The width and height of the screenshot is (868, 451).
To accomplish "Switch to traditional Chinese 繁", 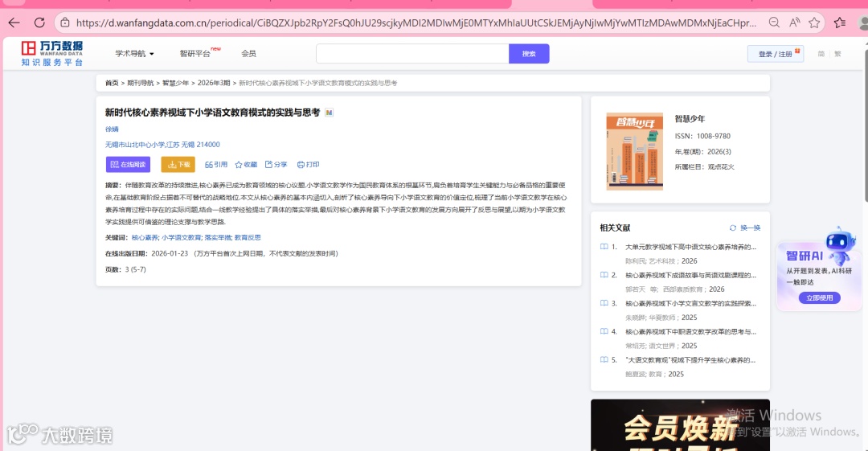I will click(837, 54).
